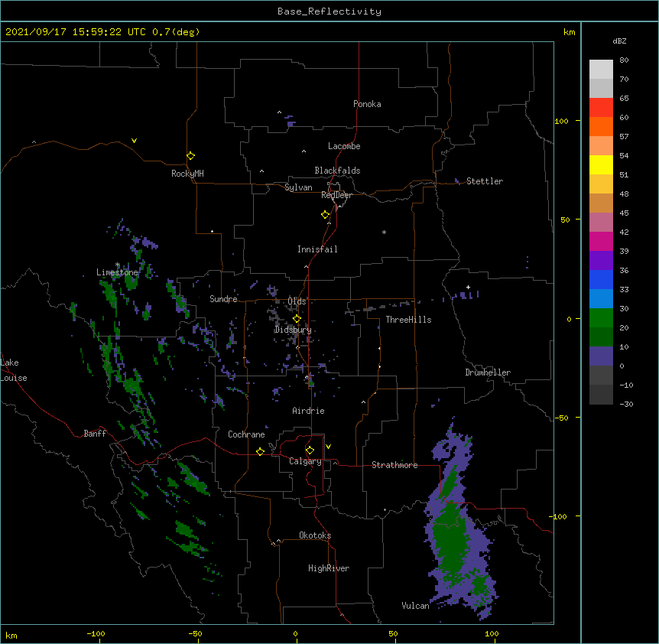The image size is (659, 644).
Task: Click the Olds label
Action: coord(297,301)
